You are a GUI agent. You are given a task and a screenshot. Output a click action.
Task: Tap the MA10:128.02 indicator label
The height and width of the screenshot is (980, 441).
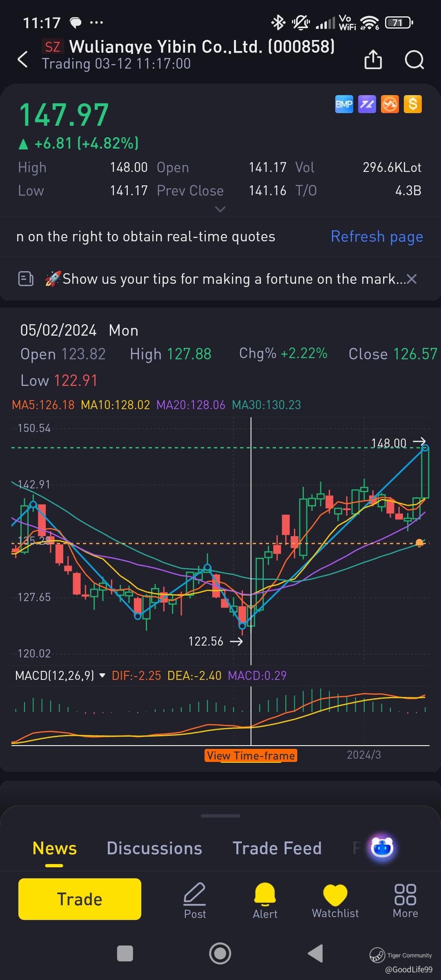point(116,405)
